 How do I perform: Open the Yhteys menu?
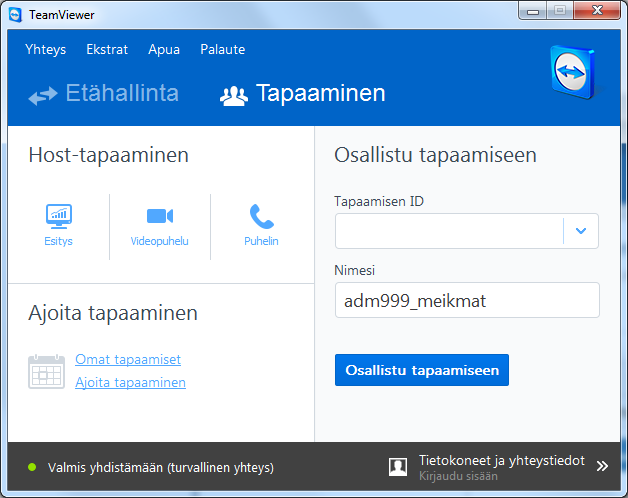45,49
